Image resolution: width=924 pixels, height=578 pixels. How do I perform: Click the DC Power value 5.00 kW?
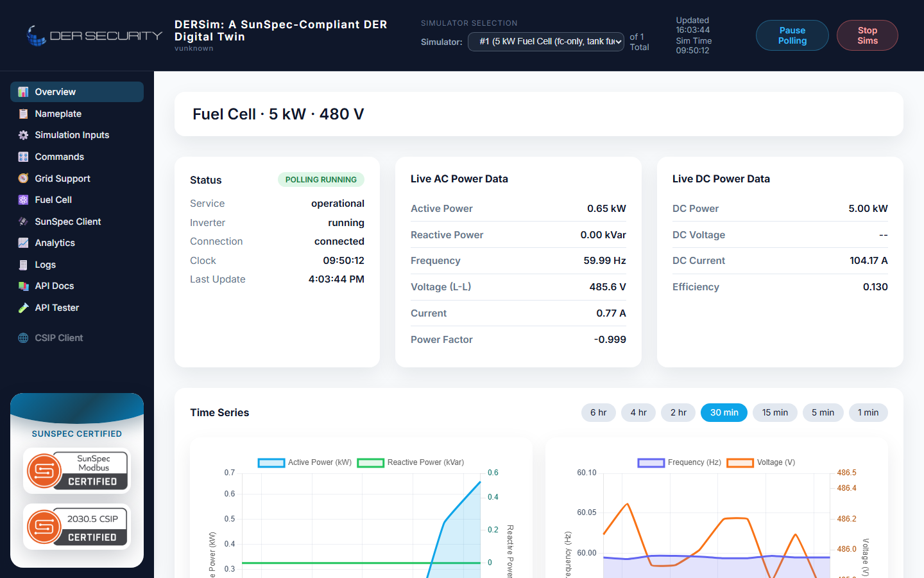(x=868, y=209)
